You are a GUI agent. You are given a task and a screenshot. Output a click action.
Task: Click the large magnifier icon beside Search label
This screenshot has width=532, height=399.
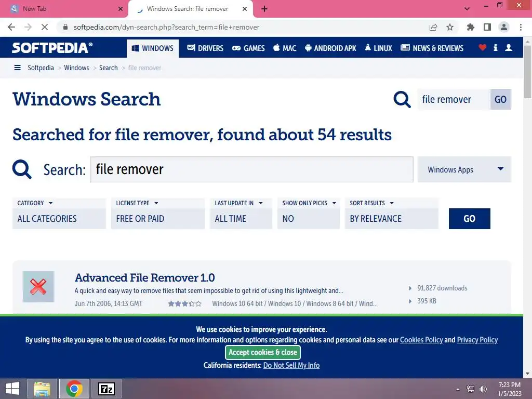click(22, 169)
